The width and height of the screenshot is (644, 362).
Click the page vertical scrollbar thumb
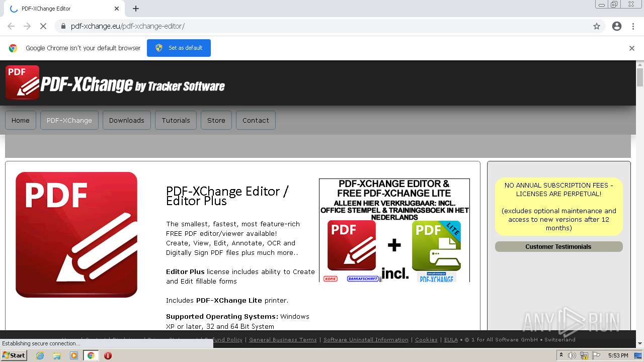(640, 77)
